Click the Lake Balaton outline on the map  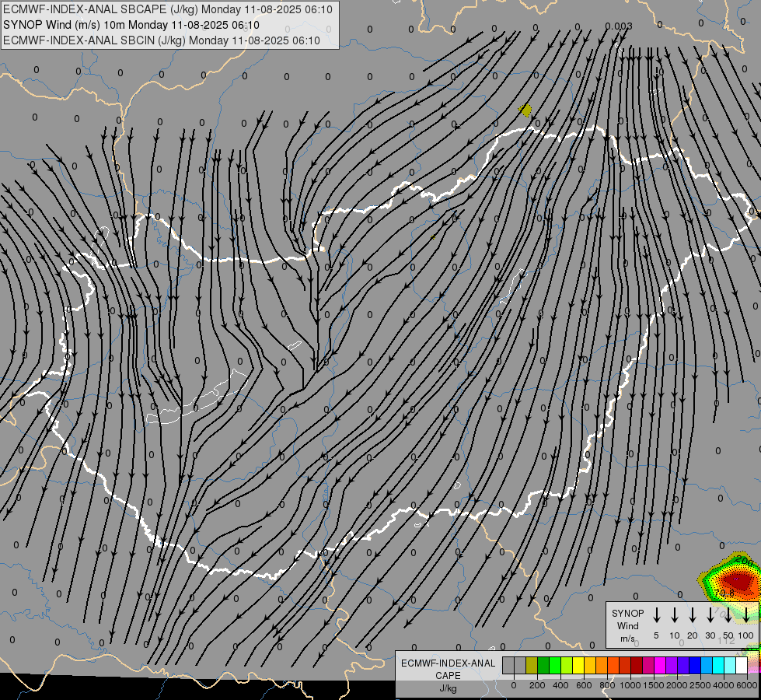(x=197, y=397)
